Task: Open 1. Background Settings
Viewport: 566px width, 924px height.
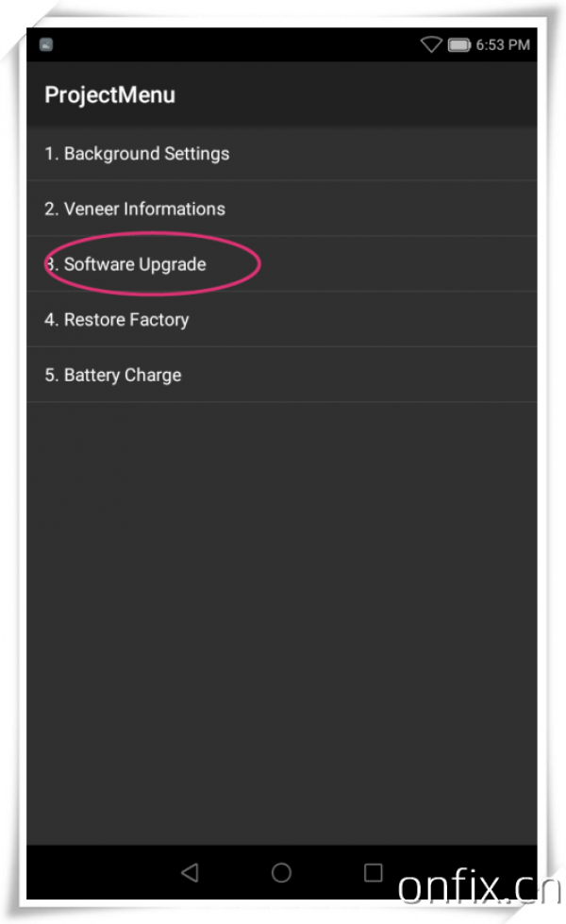Action: coord(137,154)
